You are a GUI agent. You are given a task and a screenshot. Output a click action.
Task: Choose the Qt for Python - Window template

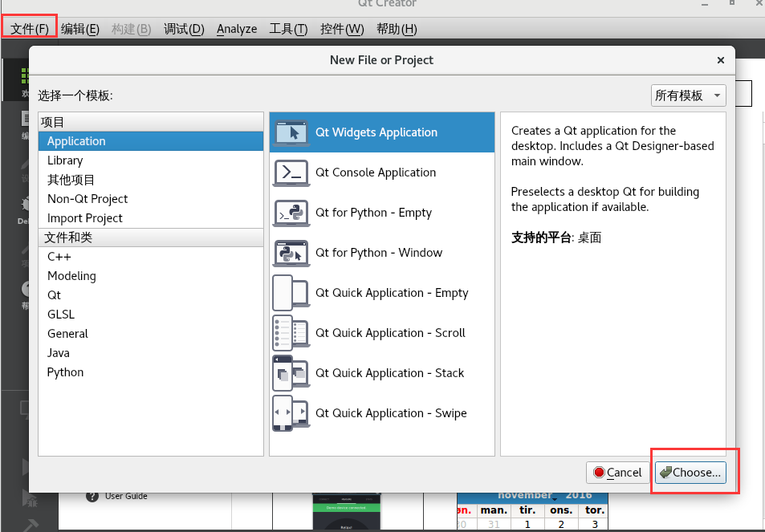tap(376, 252)
